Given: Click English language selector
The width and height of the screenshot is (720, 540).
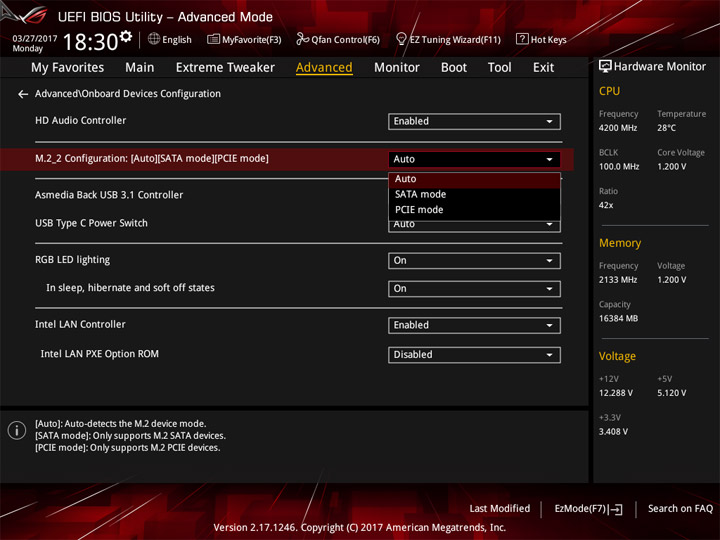Looking at the screenshot, I should tap(177, 40).
